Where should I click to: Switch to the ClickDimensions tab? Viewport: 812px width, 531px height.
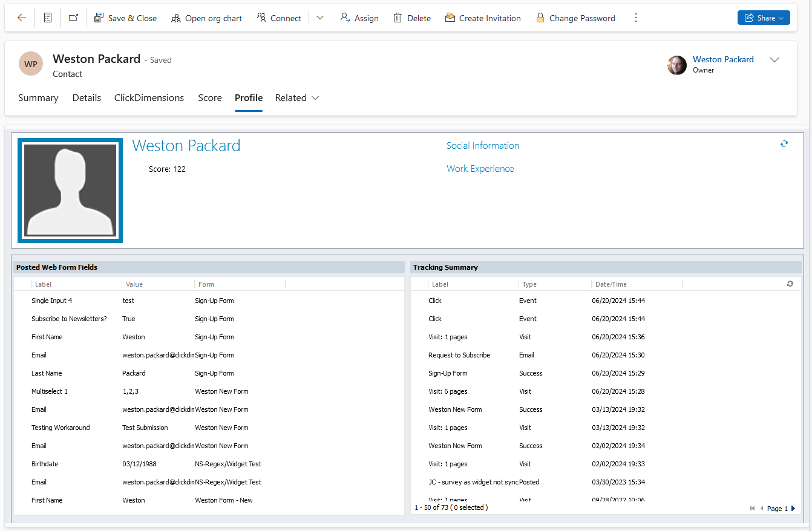coord(149,97)
